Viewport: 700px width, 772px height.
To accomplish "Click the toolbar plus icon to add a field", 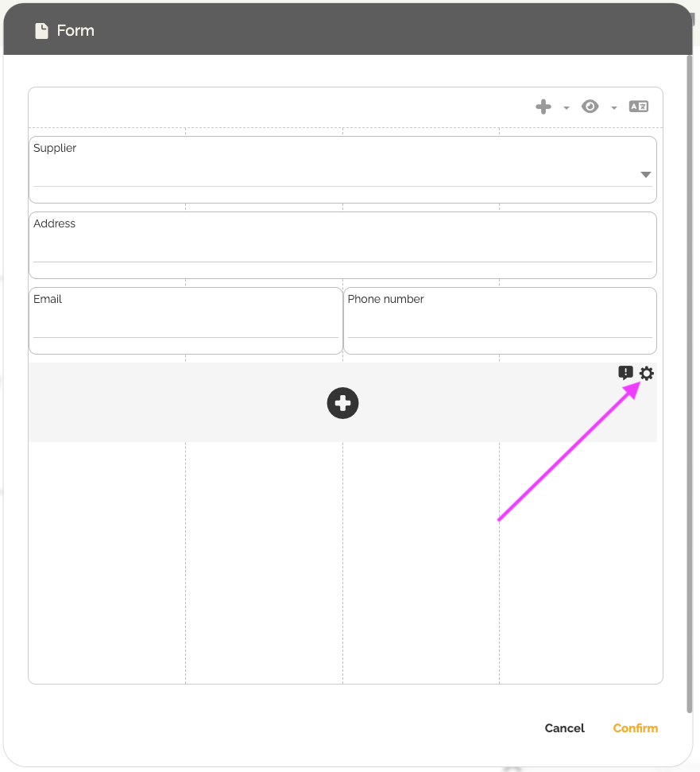I will click(543, 107).
